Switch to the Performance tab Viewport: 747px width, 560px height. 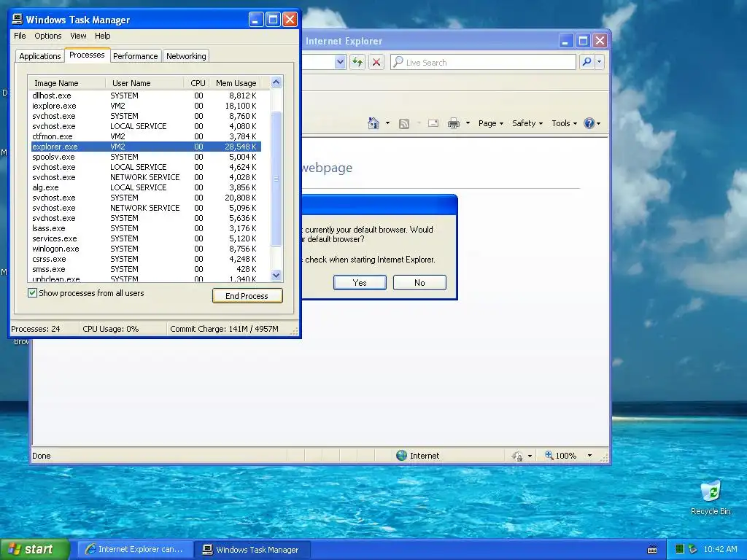click(135, 56)
